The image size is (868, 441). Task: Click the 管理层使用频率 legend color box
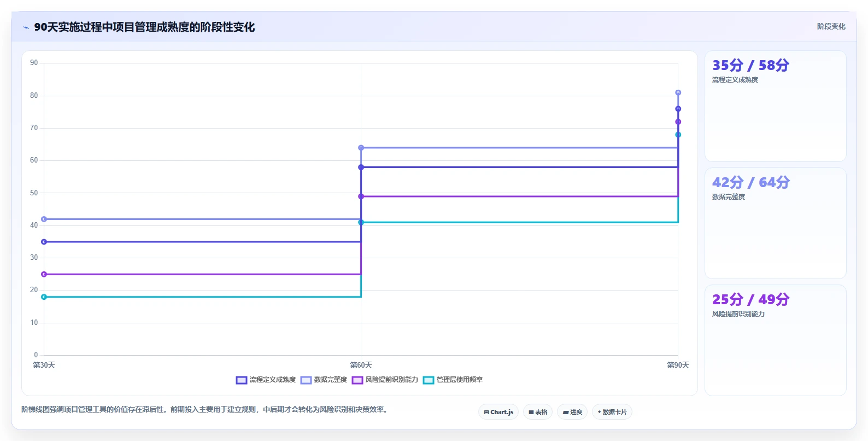429,380
